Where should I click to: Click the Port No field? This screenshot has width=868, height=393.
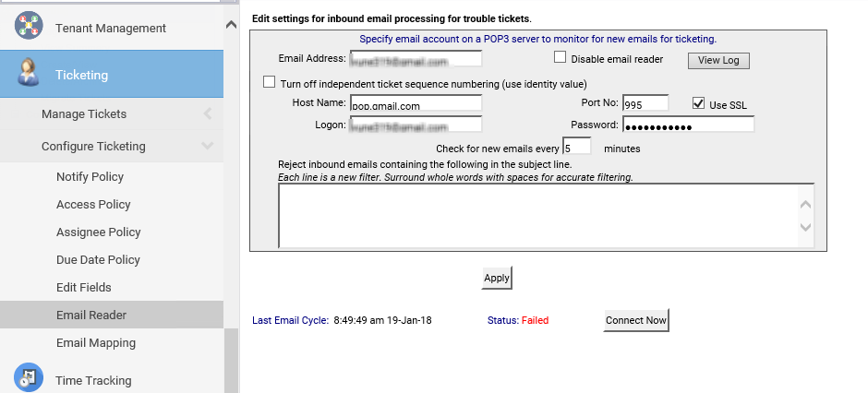click(645, 103)
